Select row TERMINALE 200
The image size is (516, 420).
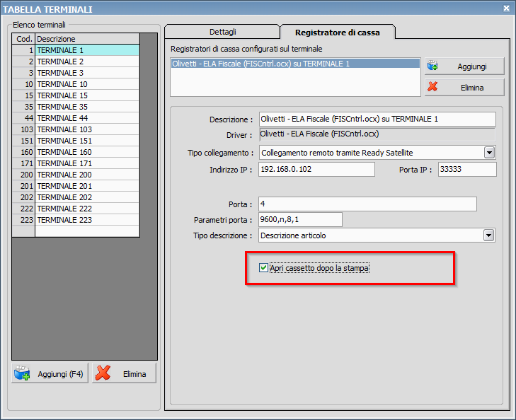tap(76, 175)
